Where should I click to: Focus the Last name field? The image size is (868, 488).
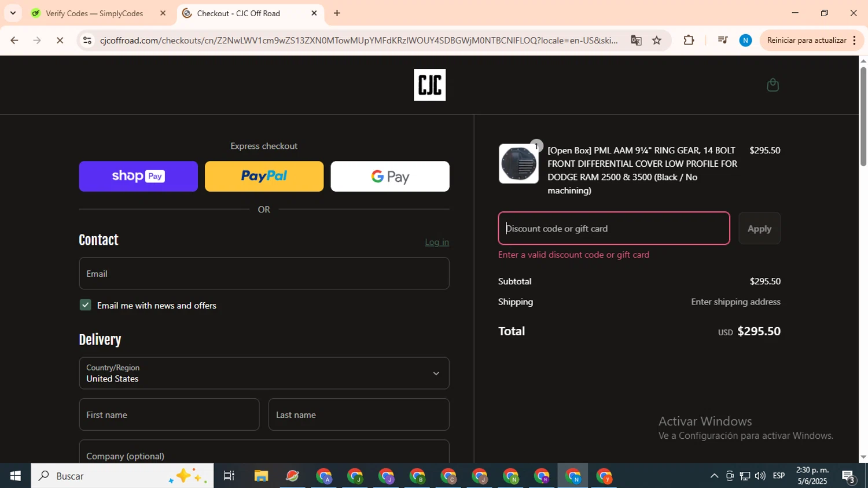pyautogui.click(x=359, y=414)
